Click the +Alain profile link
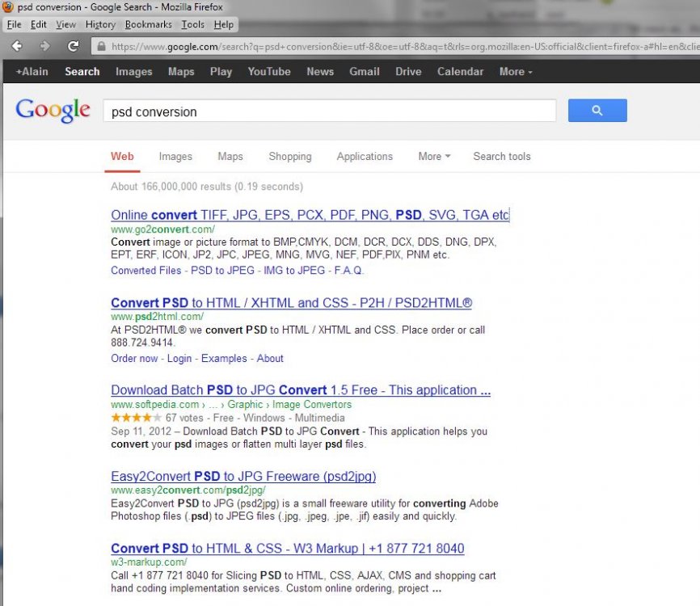Viewport: 700px width, 606px height. tap(31, 71)
